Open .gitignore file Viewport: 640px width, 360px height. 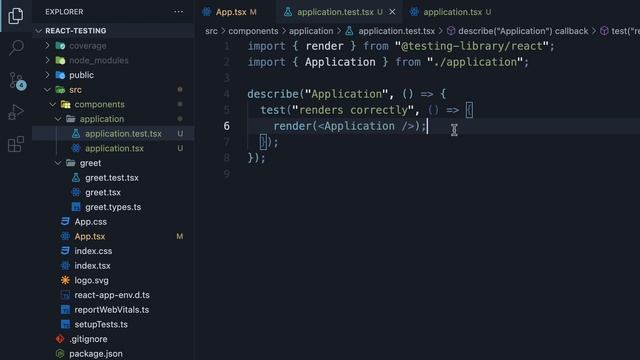tap(88, 339)
